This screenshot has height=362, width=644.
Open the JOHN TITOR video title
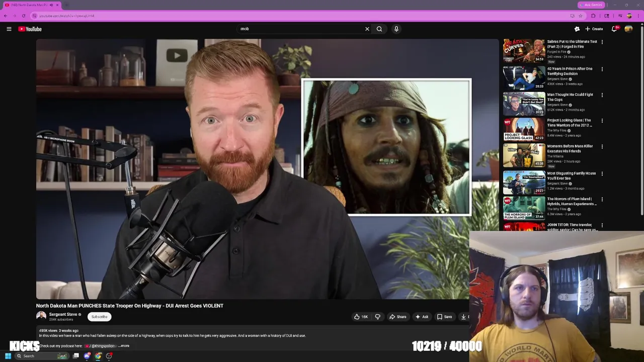572,227
